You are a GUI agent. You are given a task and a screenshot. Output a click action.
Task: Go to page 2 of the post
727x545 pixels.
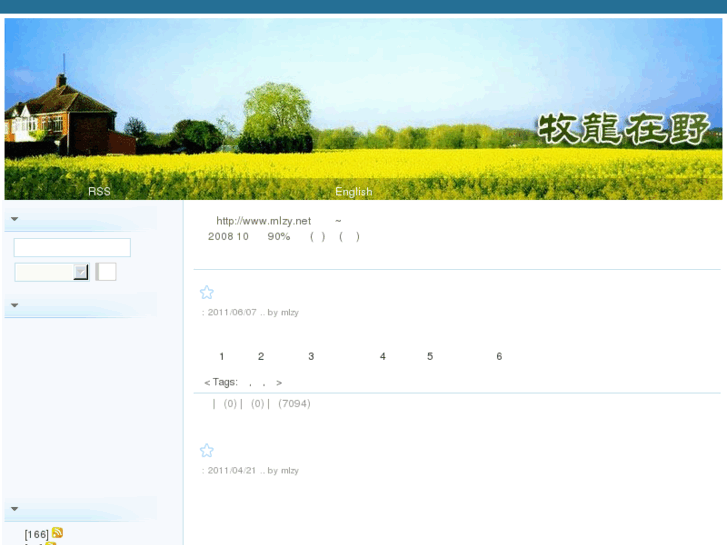click(x=261, y=356)
